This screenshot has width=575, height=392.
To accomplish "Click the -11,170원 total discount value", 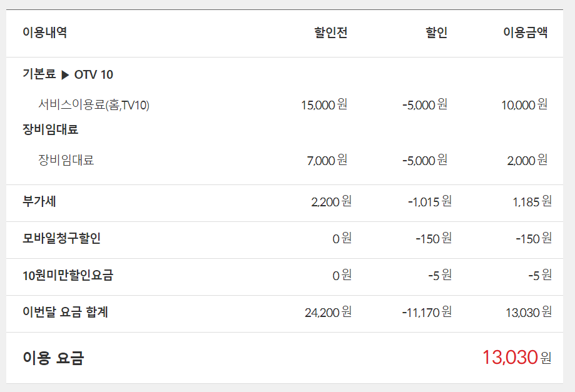I will [x=427, y=312].
